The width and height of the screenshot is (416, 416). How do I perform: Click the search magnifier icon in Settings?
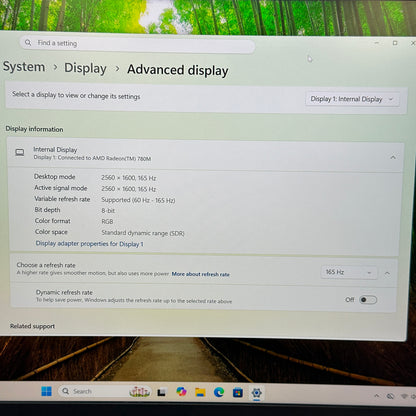click(x=28, y=43)
